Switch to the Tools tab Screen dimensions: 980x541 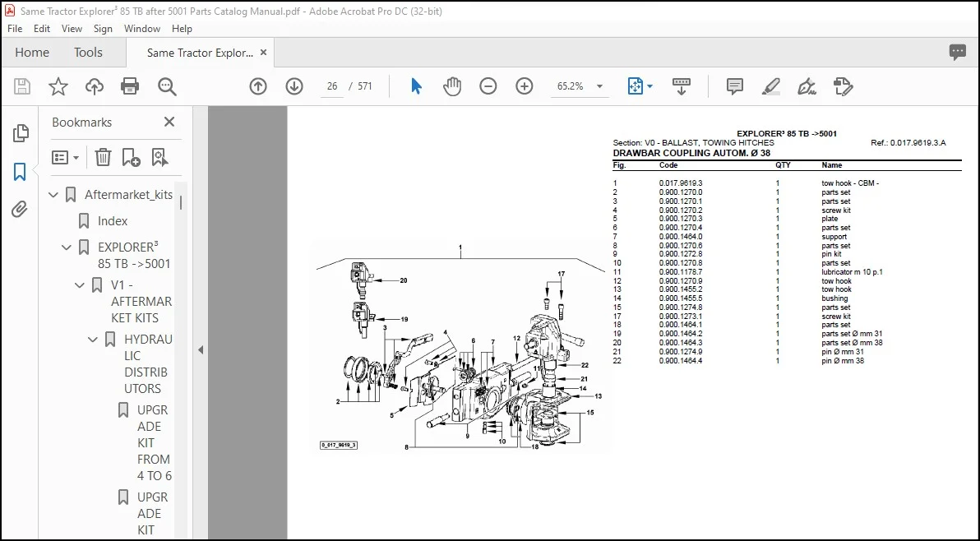88,53
